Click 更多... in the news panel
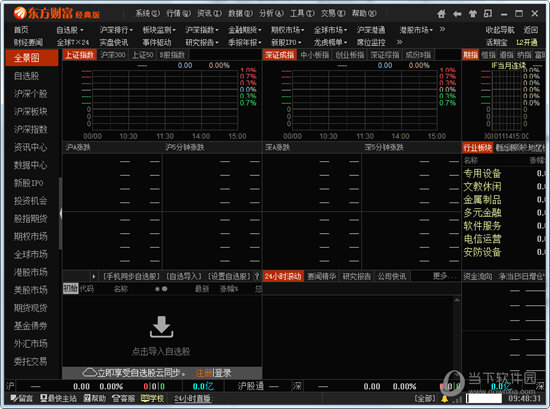This screenshot has height=409, width=550. (445, 276)
